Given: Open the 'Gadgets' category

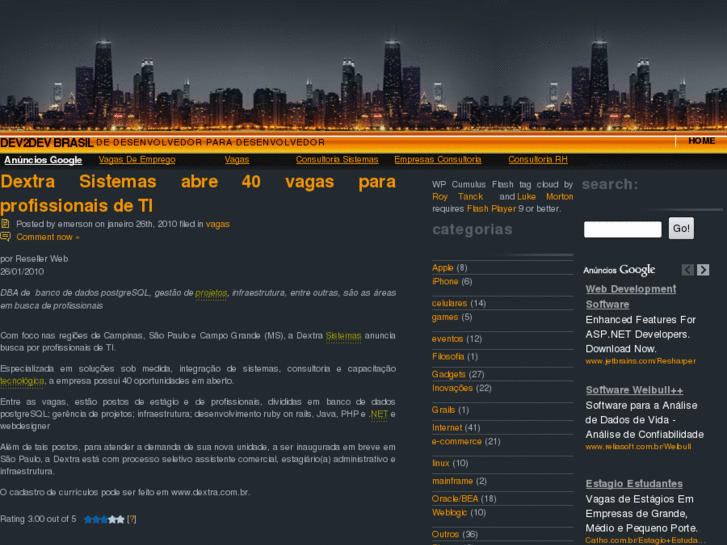Looking at the screenshot, I should [x=448, y=374].
